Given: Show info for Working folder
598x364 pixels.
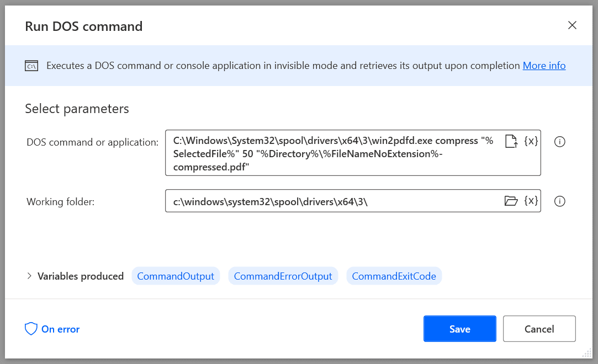Looking at the screenshot, I should (x=559, y=201).
